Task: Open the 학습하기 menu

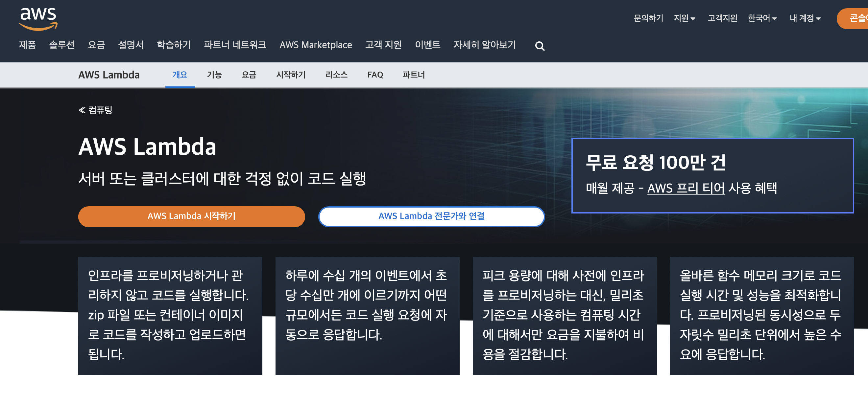Action: [x=174, y=45]
